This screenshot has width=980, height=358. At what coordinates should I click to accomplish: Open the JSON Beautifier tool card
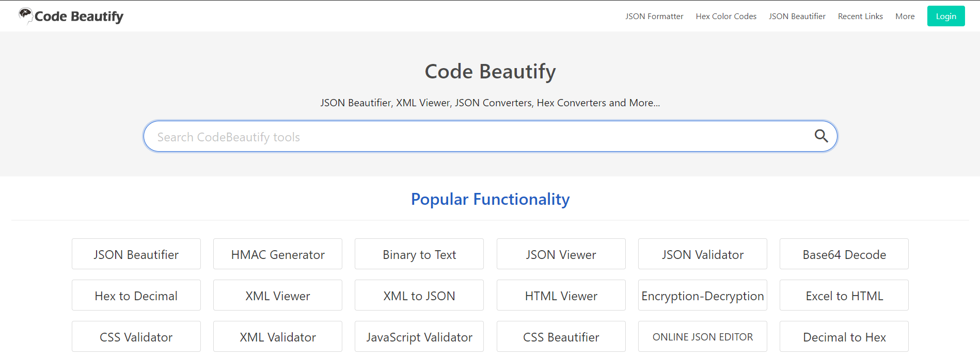pos(136,254)
